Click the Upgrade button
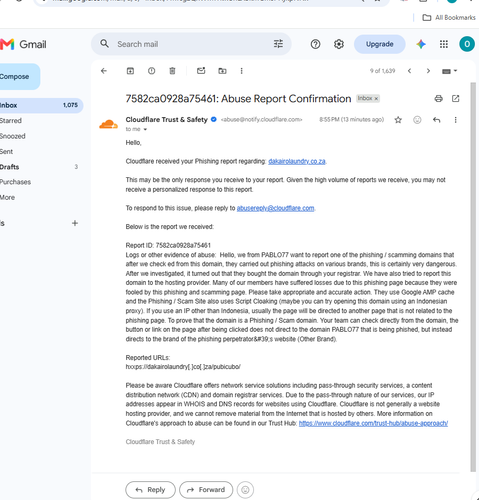The image size is (479, 500). coord(380,44)
